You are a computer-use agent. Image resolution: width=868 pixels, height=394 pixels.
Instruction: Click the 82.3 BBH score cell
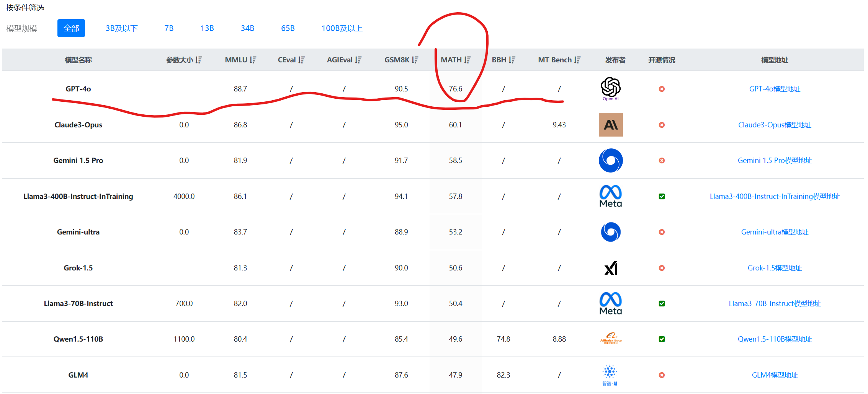pos(503,375)
